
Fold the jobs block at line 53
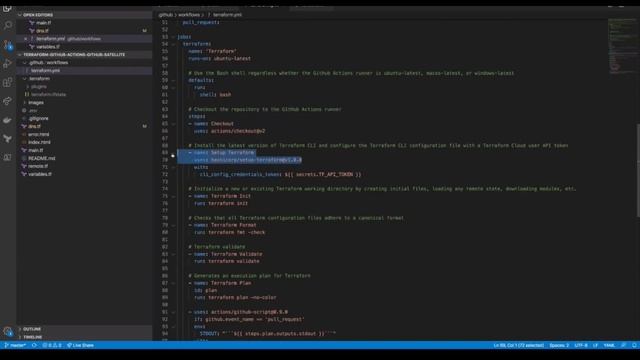(173, 37)
